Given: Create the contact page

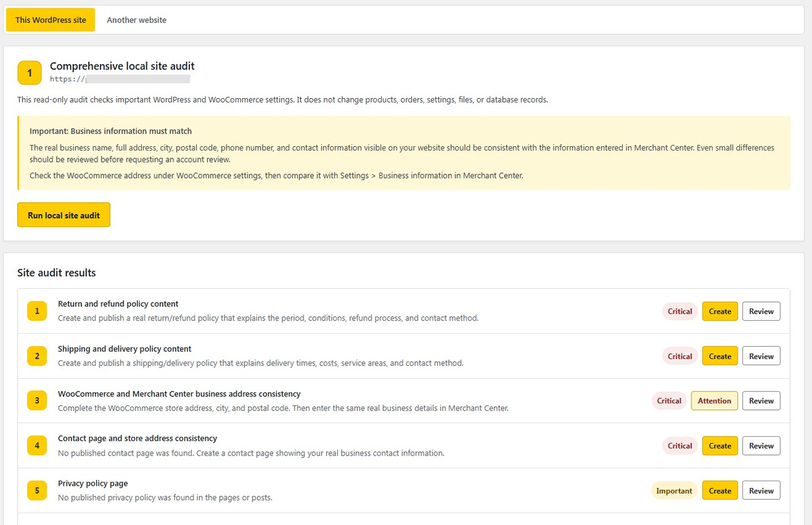Looking at the screenshot, I should (720, 446).
